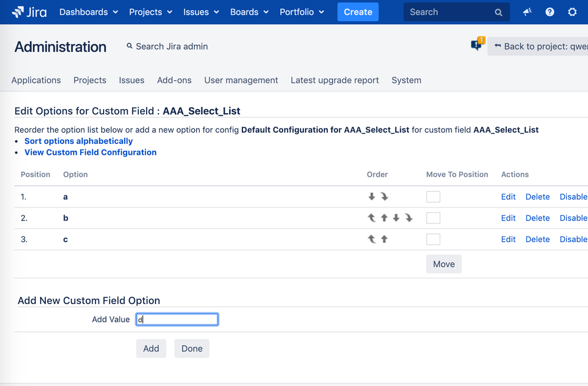588x386 pixels.
Task: Move option b down one position
Action: click(396, 218)
